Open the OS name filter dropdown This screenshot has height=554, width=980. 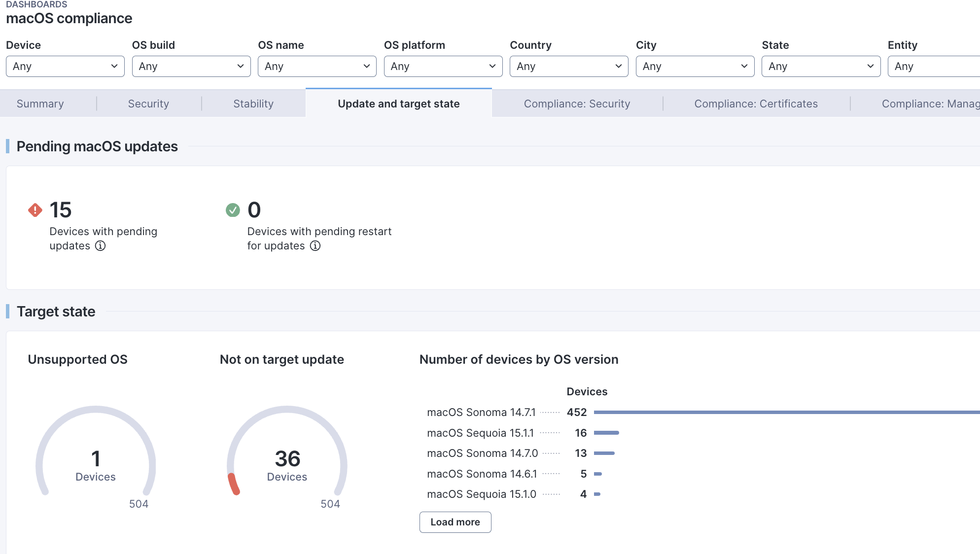[x=317, y=66]
